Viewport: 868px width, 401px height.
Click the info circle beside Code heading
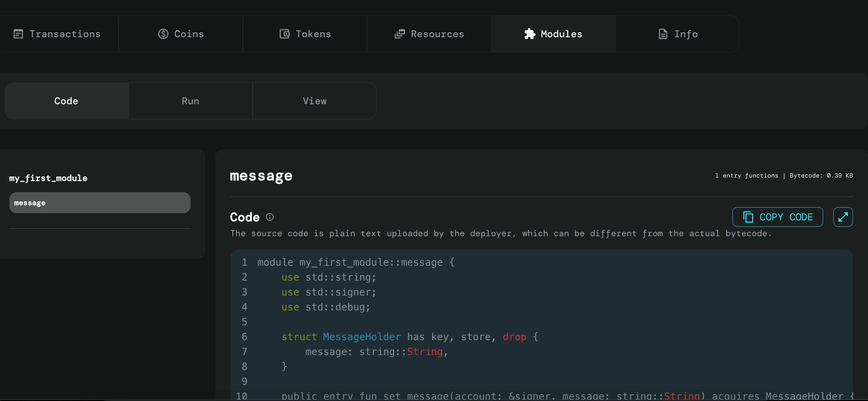pyautogui.click(x=269, y=217)
